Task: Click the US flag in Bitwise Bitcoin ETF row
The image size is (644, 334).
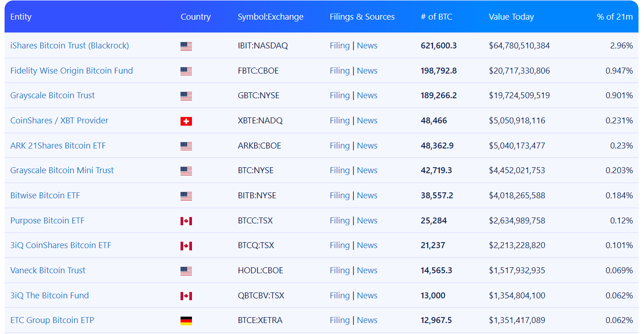Action: [186, 196]
